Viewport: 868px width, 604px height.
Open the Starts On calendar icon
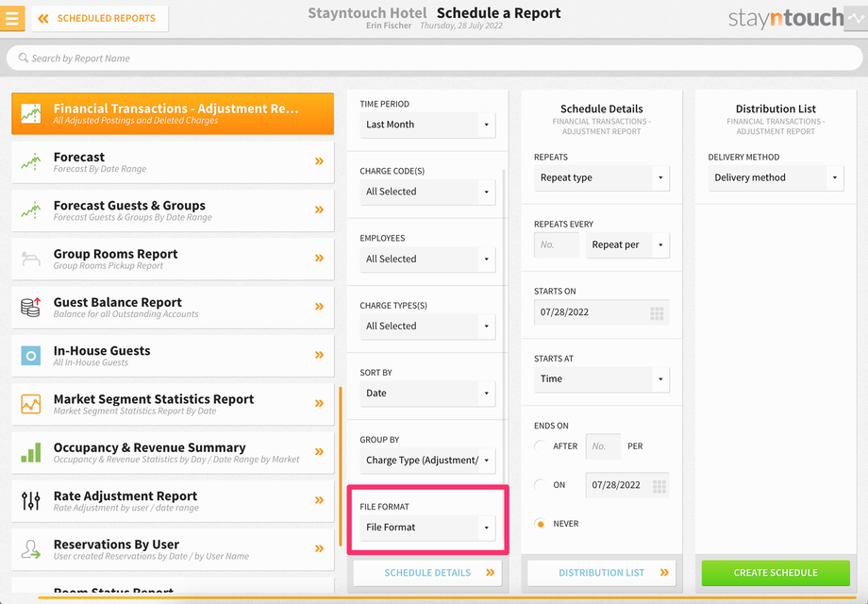click(x=657, y=313)
